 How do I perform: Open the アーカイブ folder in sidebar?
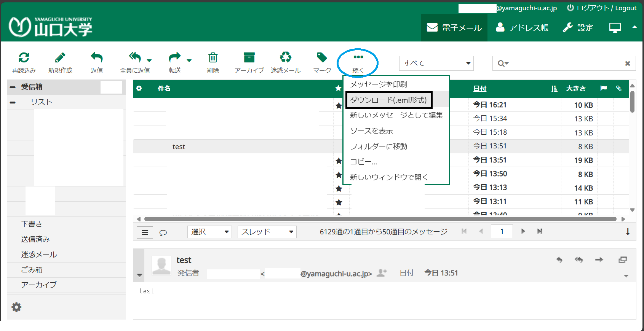click(66, 285)
